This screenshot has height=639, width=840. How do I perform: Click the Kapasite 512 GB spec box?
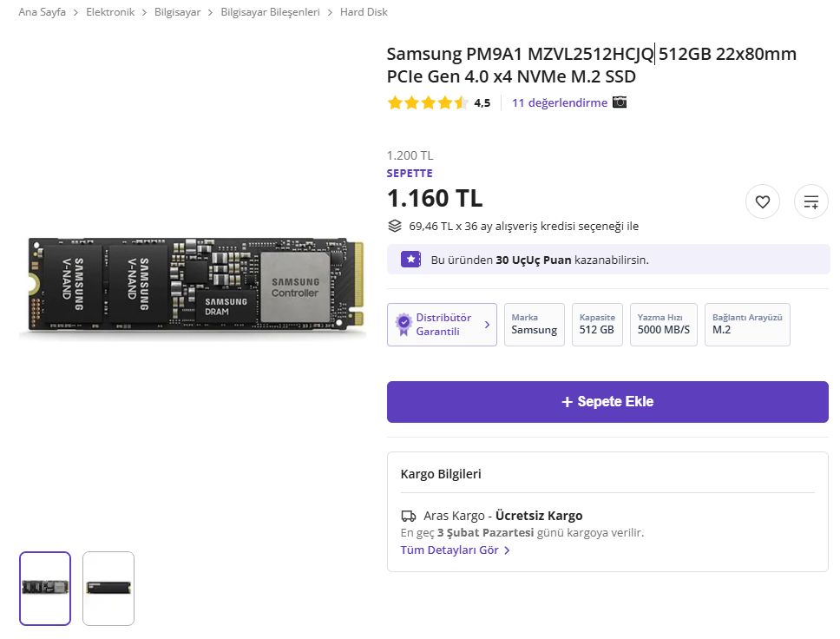tap(597, 325)
